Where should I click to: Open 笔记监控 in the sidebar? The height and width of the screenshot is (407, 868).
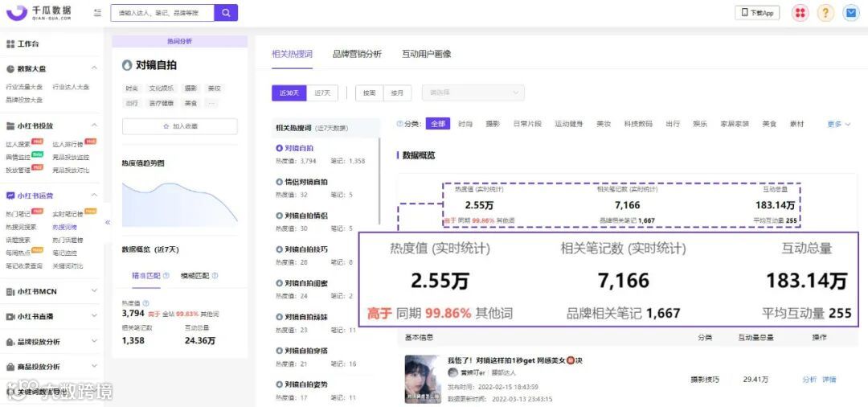pyautogui.click(x=65, y=253)
